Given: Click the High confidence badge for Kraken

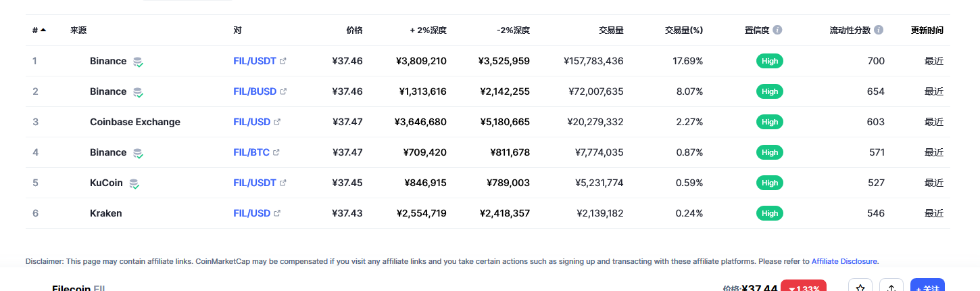Looking at the screenshot, I should click(x=770, y=213).
